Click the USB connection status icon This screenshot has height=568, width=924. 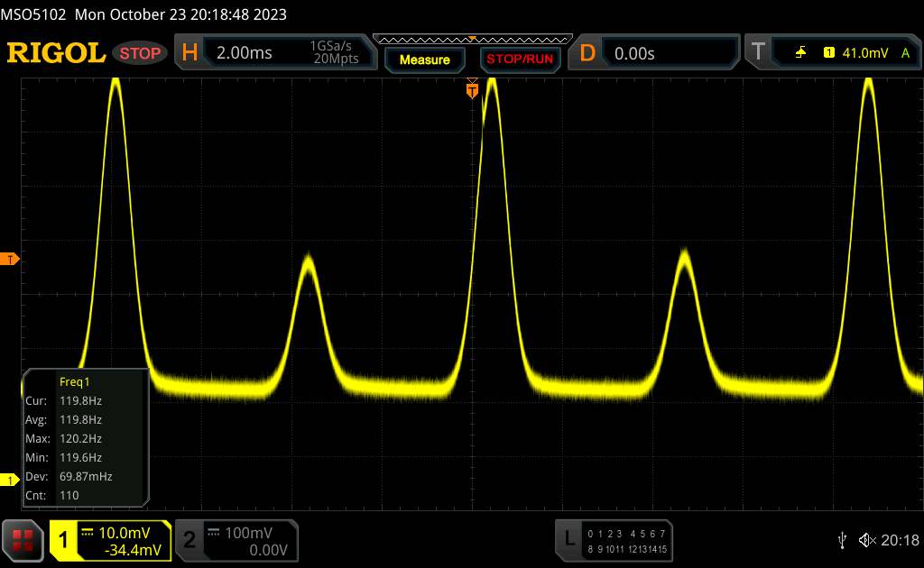pos(843,540)
